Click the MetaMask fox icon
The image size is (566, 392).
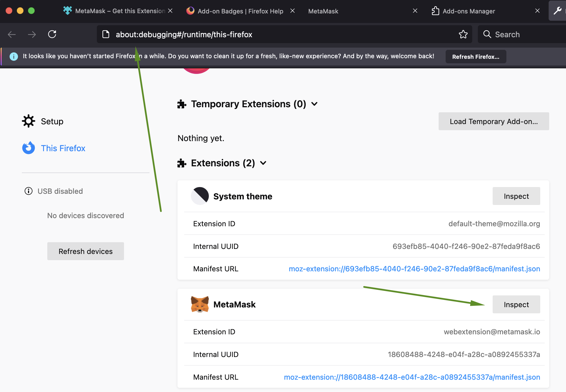coord(200,304)
